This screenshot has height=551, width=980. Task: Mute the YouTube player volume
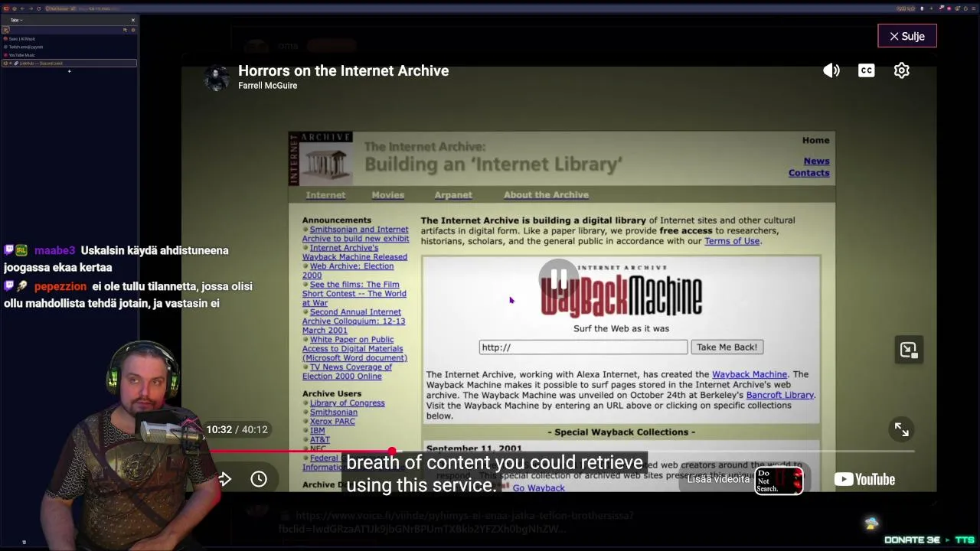coord(831,70)
